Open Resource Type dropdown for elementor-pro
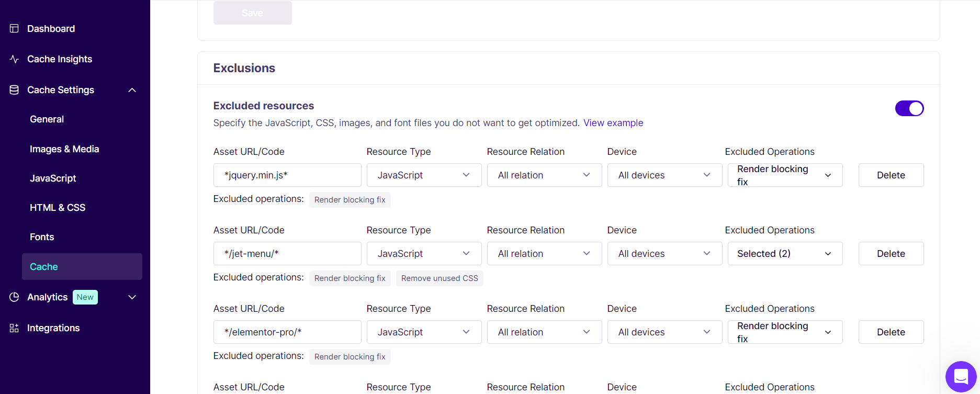Screen dimensions: 980x394 tap(424, 332)
